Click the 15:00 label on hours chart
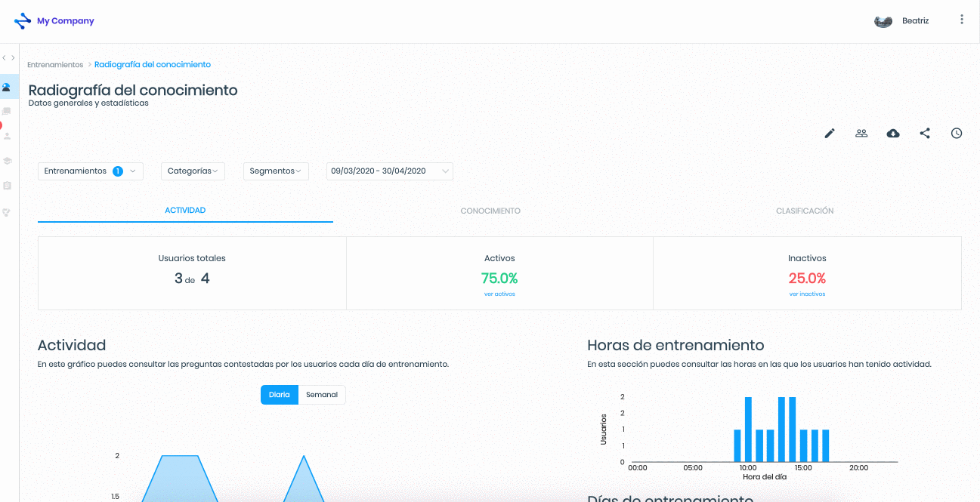Viewport: 980px width, 502px height. [803, 468]
